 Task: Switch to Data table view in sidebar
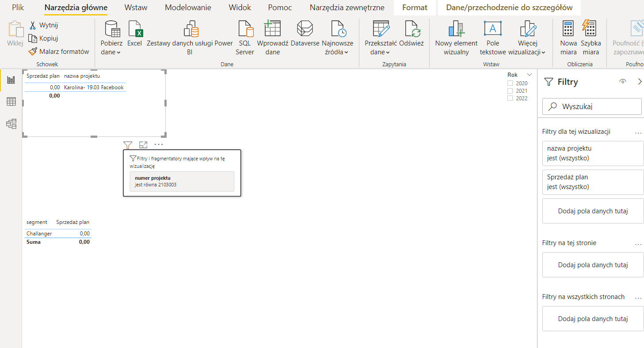[x=11, y=102]
